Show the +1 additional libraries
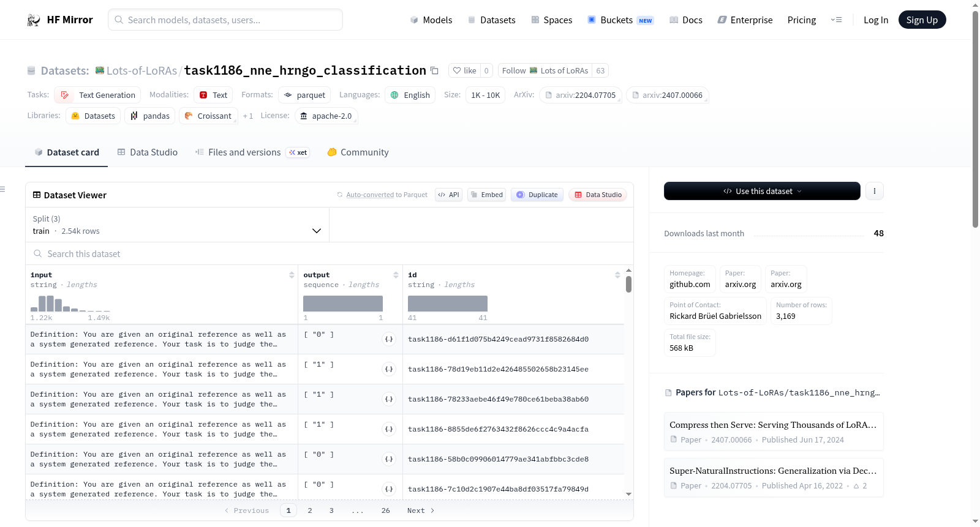The image size is (980, 527). tap(247, 116)
